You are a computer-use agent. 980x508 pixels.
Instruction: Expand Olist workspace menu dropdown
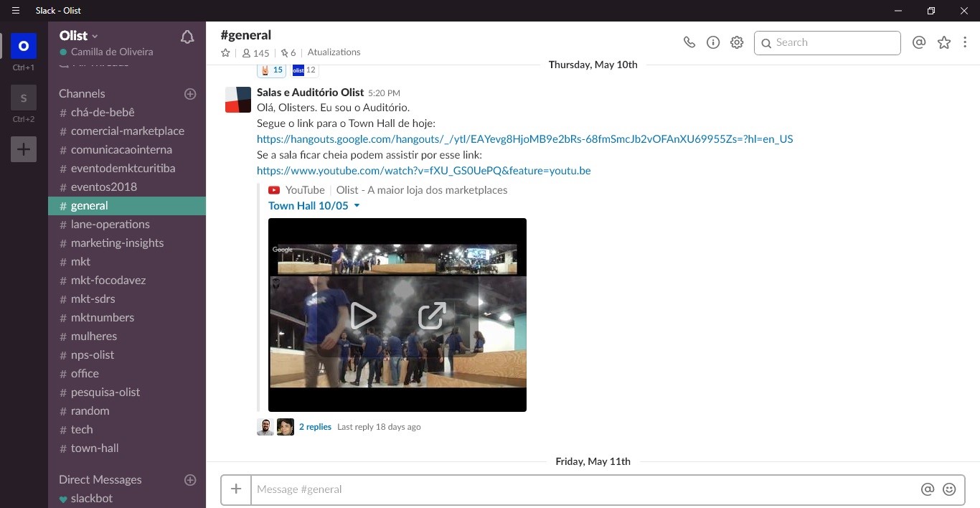click(79, 36)
